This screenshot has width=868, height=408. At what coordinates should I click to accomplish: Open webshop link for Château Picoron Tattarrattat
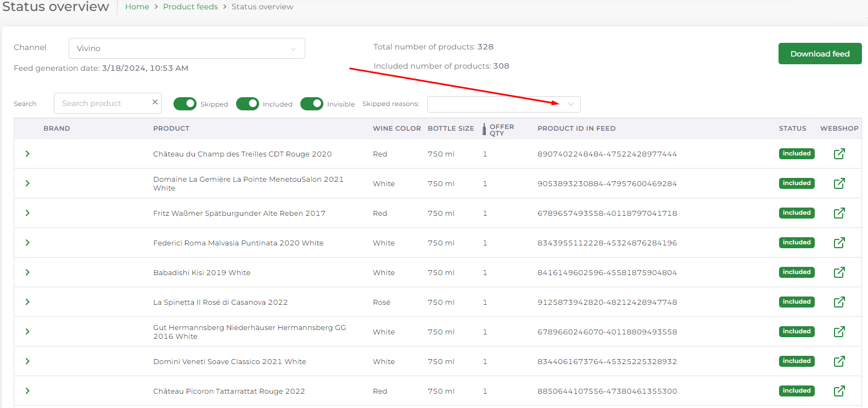pos(839,391)
